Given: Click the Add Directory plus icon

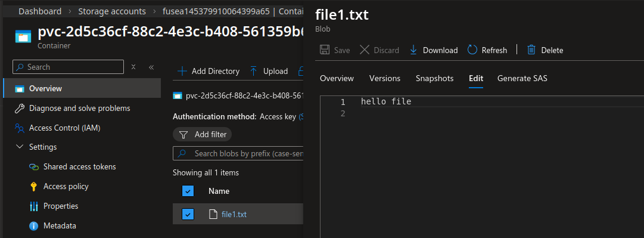Looking at the screenshot, I should (x=182, y=71).
